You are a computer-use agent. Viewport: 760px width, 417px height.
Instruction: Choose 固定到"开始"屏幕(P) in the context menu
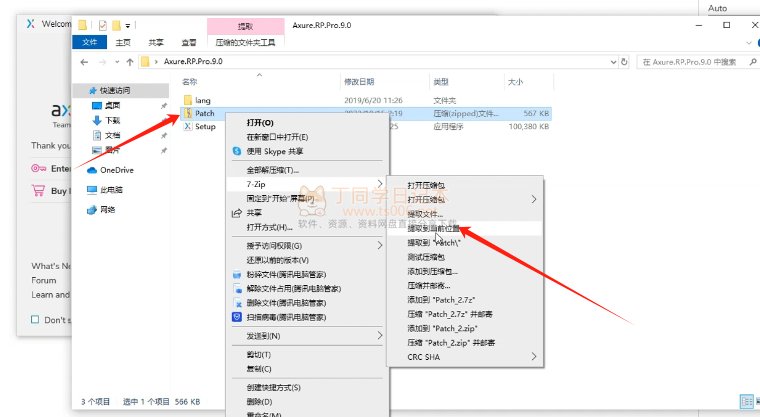click(x=280, y=198)
